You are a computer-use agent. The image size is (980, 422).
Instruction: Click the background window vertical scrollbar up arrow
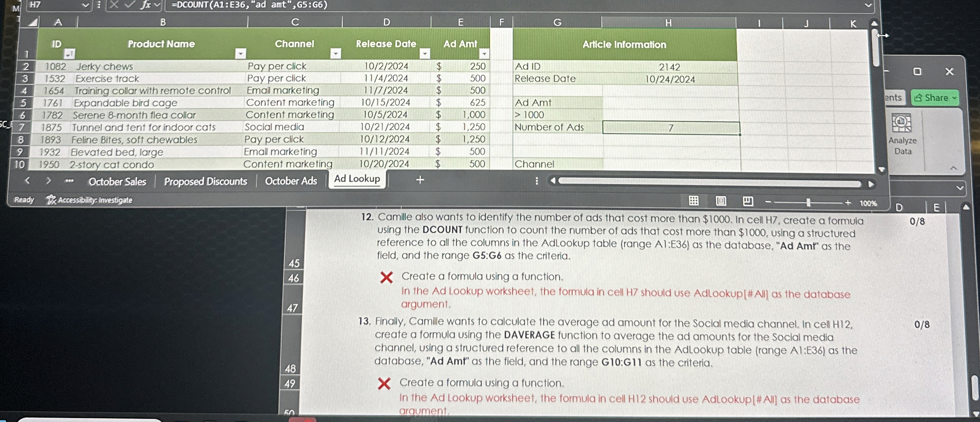click(x=966, y=207)
